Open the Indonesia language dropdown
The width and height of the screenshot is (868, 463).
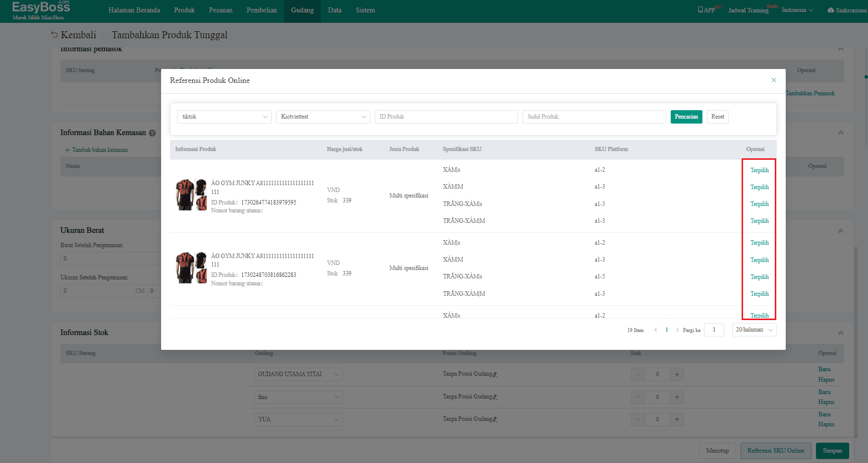pos(797,10)
